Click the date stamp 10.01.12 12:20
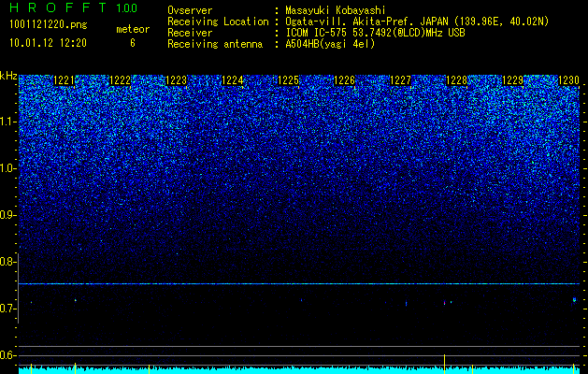The height and width of the screenshot is (374, 588). (x=48, y=43)
